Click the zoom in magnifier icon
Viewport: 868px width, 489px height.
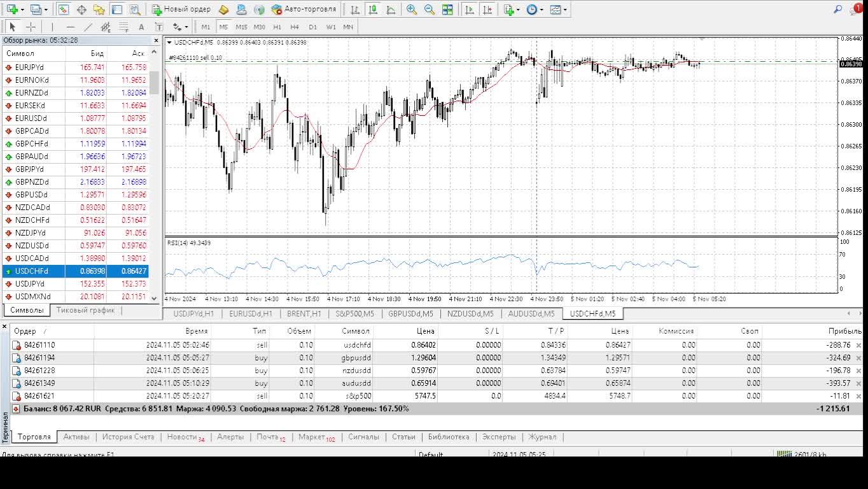[x=412, y=10]
